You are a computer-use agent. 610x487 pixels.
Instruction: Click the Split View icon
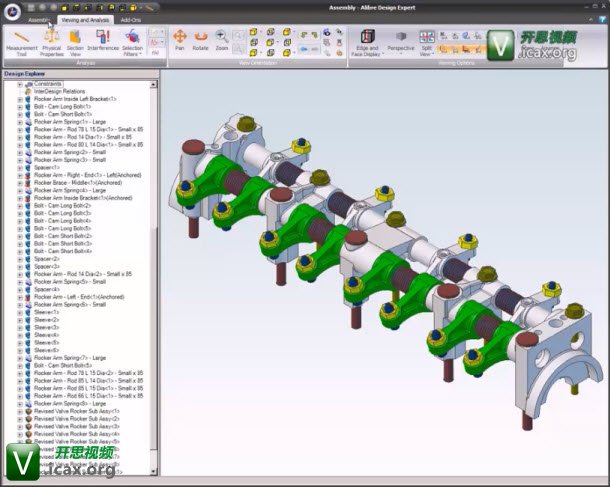427,37
